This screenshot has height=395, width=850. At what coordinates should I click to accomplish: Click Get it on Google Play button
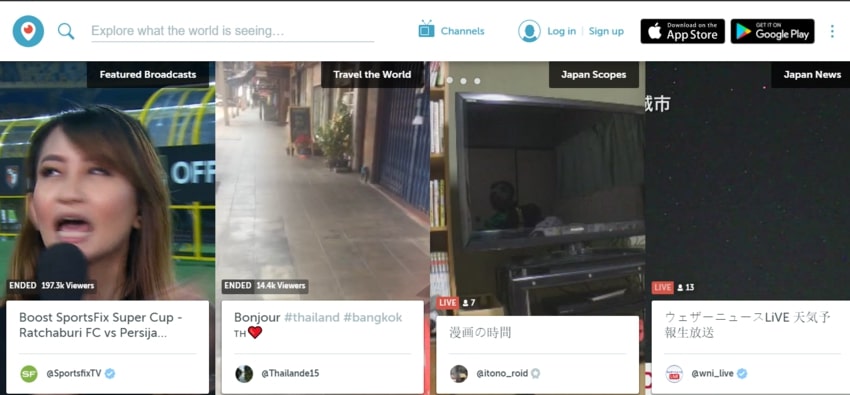772,31
